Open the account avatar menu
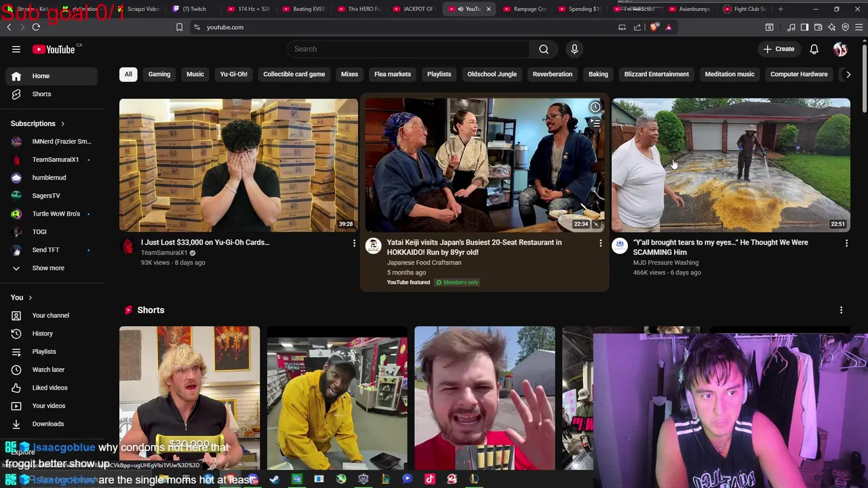The image size is (868, 488). point(840,49)
